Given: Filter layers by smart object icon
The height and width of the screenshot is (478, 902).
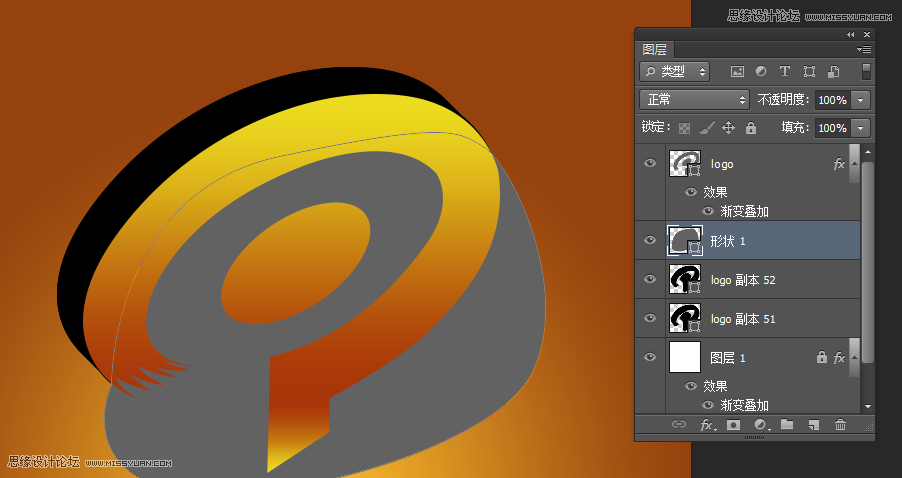Looking at the screenshot, I should [x=833, y=71].
